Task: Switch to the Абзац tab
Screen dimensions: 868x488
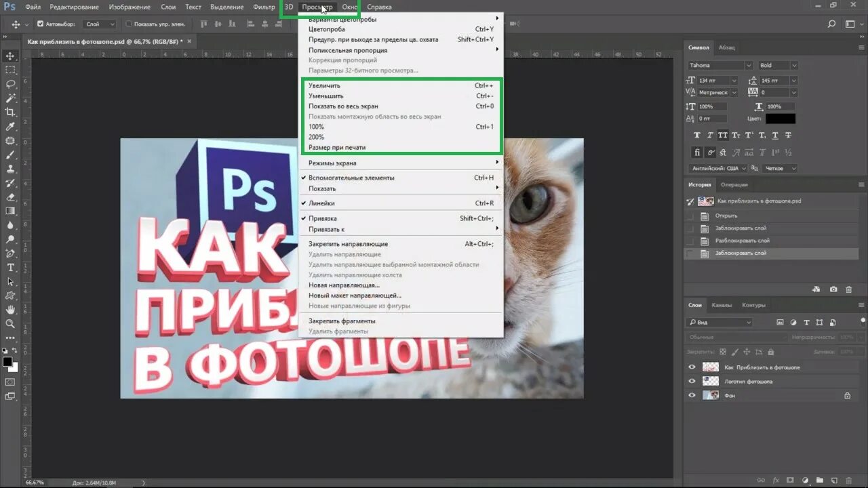Action: point(726,48)
